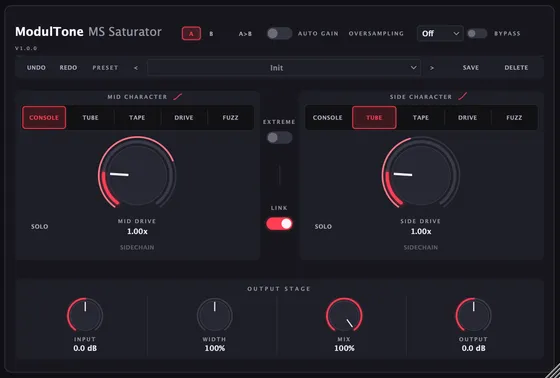The image size is (560, 378).
Task: Click the Input gain knob
Action: 85,315
